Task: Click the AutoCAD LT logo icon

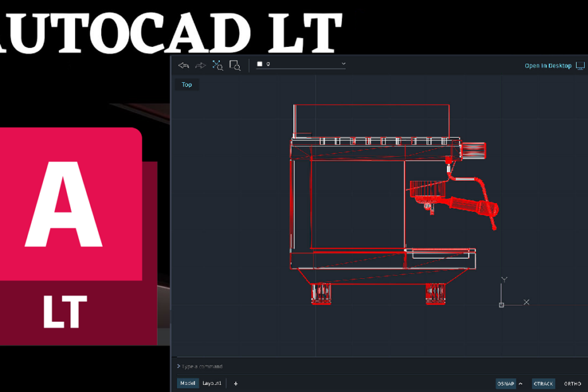Action: (78, 236)
